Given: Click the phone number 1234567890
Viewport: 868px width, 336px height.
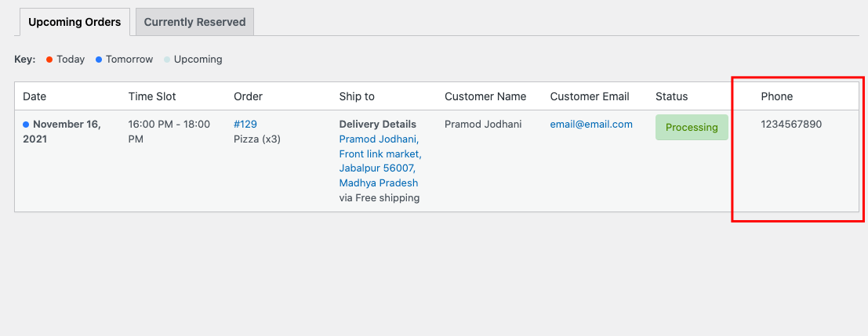Looking at the screenshot, I should coord(791,124).
